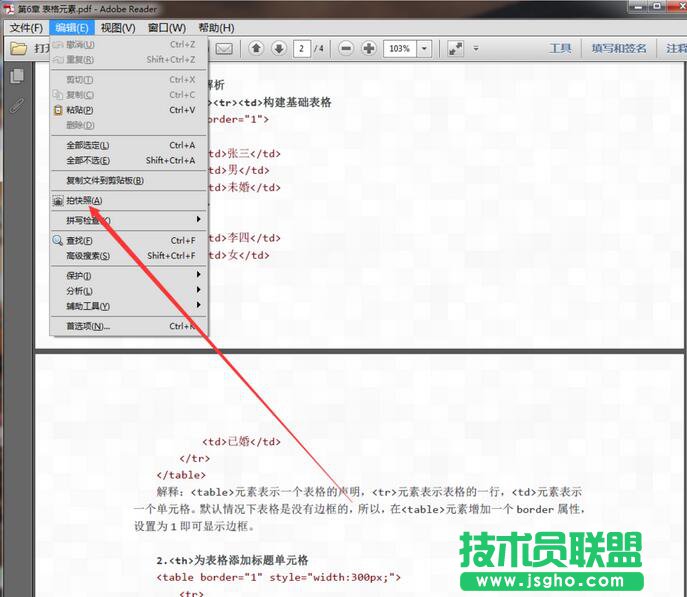Open the 填写和签名 pane link
Screen dimensions: 687x597
point(618,48)
